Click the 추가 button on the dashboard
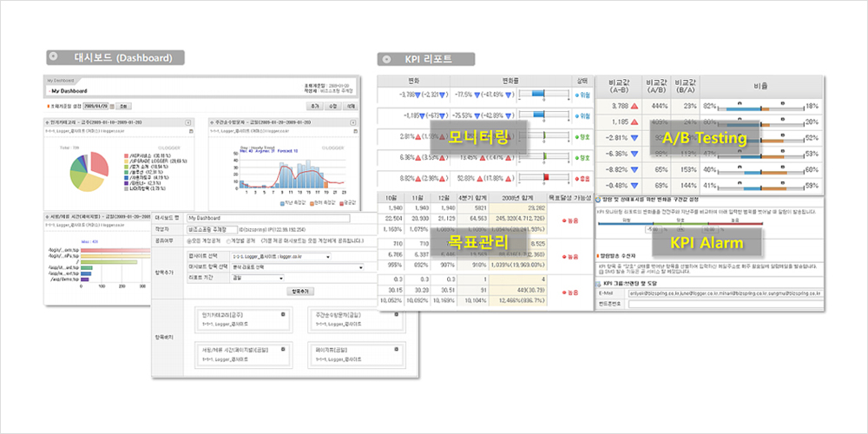 314,106
